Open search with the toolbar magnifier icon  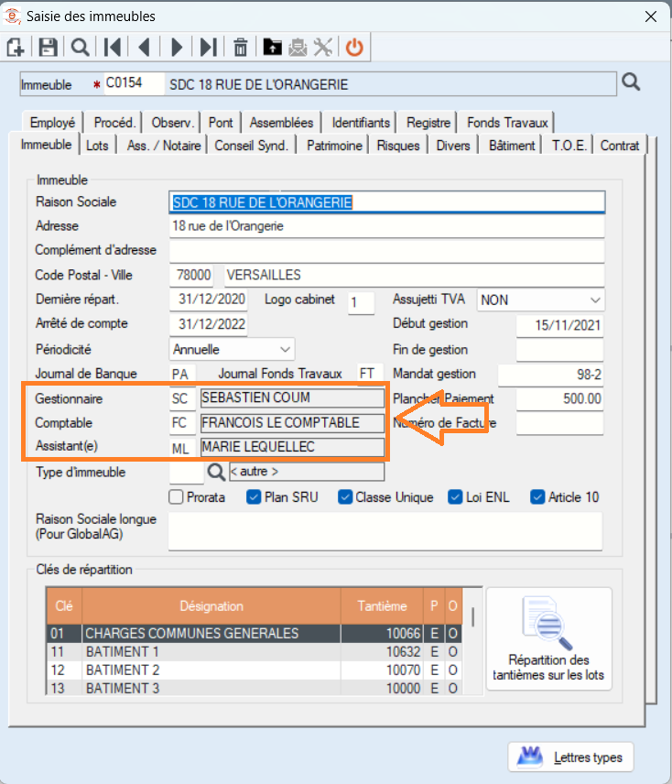point(80,48)
